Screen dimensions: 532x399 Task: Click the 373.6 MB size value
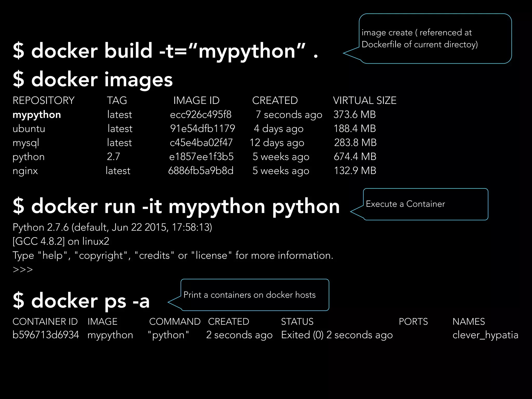(355, 115)
